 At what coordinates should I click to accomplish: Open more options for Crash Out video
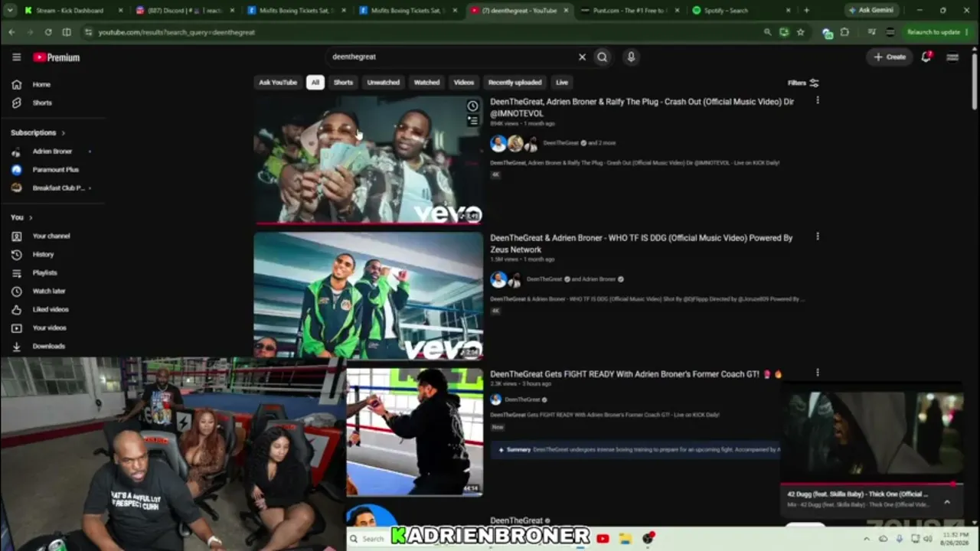[818, 100]
